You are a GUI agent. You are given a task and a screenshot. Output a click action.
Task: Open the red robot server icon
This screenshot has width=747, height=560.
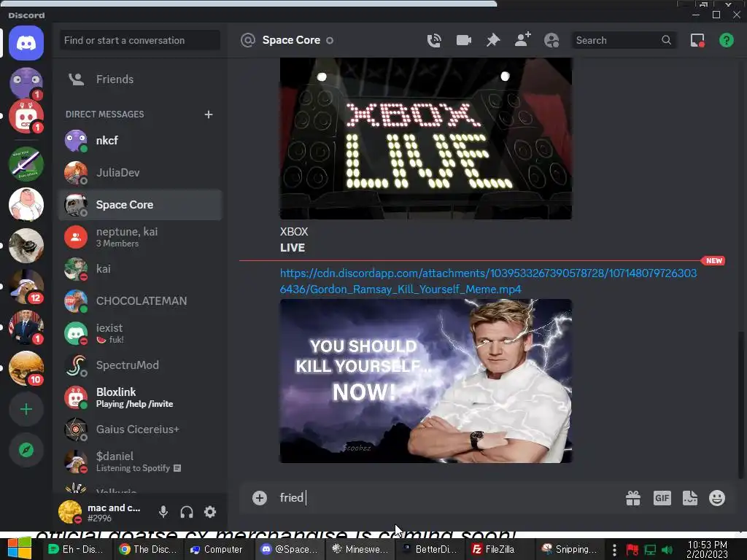click(26, 117)
